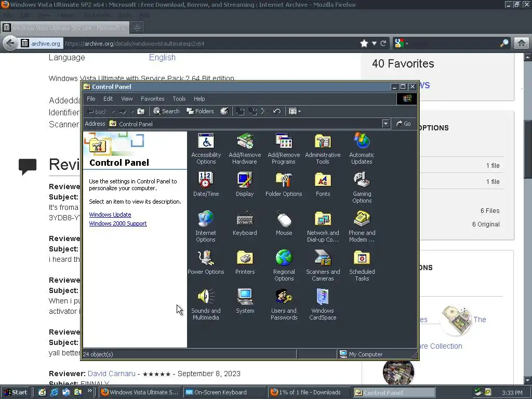Open the File menu in Control Panel
The height and width of the screenshot is (399, 532).
tap(91, 99)
